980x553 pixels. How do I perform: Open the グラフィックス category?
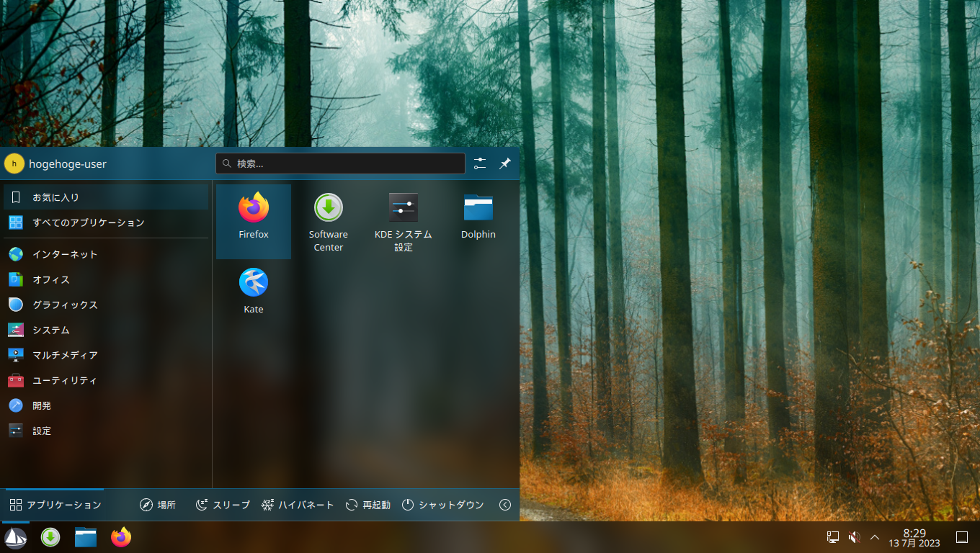(106, 305)
